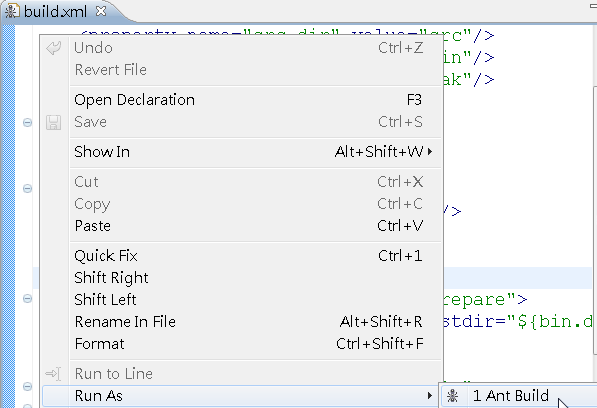This screenshot has height=408, width=597.
Task: Expand the Show In submenu arrow
Action: [x=430, y=152]
